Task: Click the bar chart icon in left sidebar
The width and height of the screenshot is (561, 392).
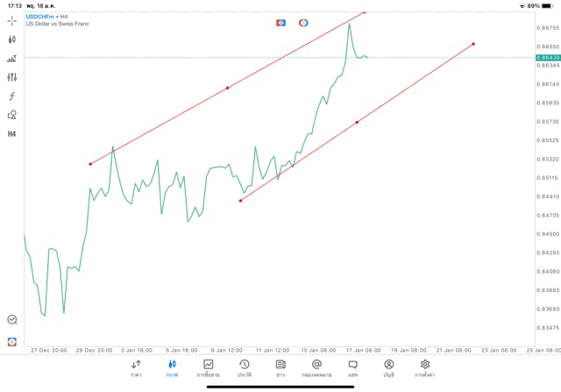Action: click(x=11, y=59)
